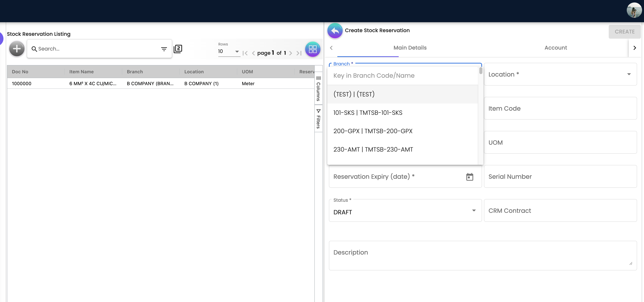Viewport: 644px width, 302px height.
Task: Open the search filter options icon
Action: [x=164, y=49]
